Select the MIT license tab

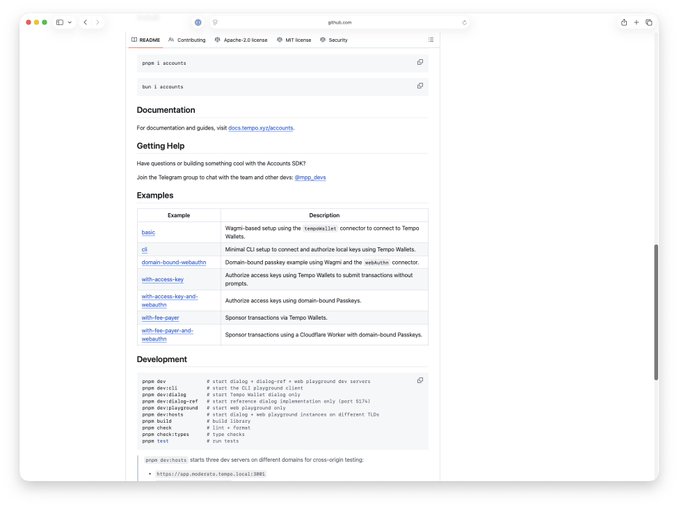(294, 40)
